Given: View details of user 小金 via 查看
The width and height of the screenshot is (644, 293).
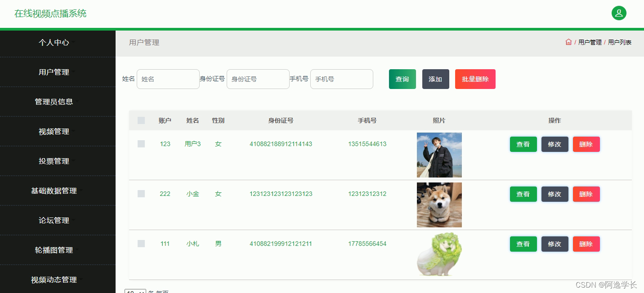Looking at the screenshot, I should tap(523, 194).
